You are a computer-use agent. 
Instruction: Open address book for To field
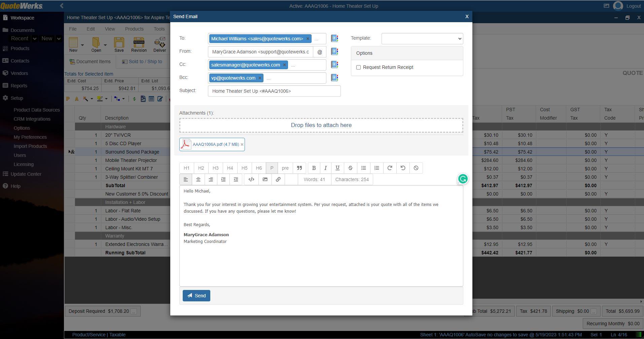coord(334,38)
